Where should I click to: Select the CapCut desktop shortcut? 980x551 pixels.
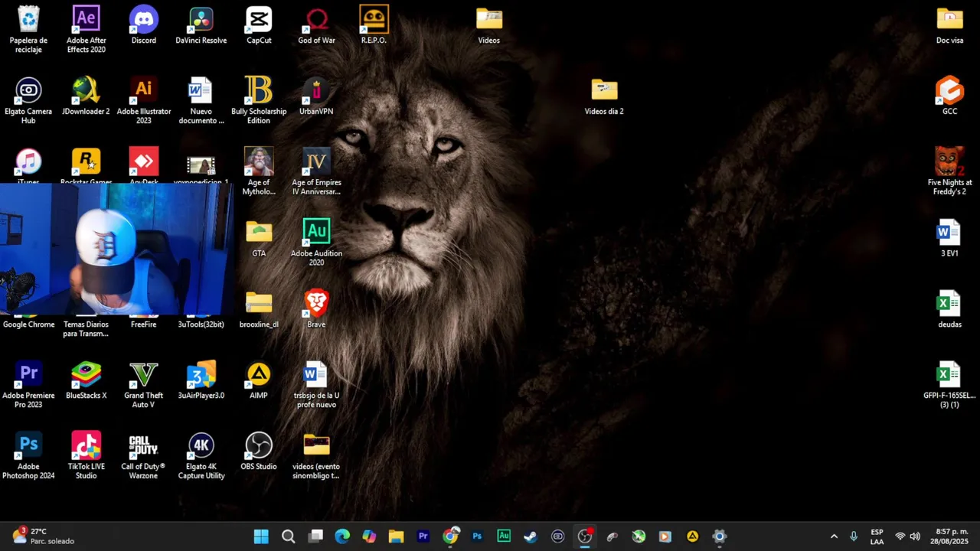[259, 24]
